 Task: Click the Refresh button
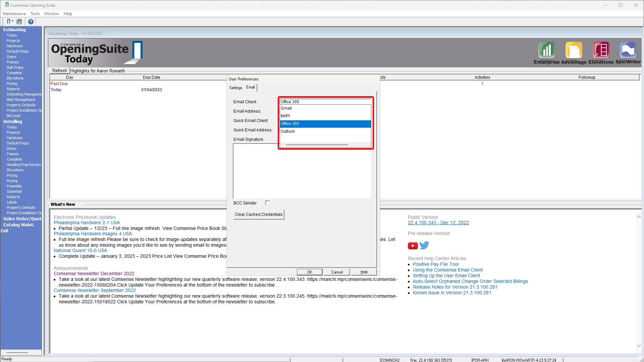coord(60,71)
